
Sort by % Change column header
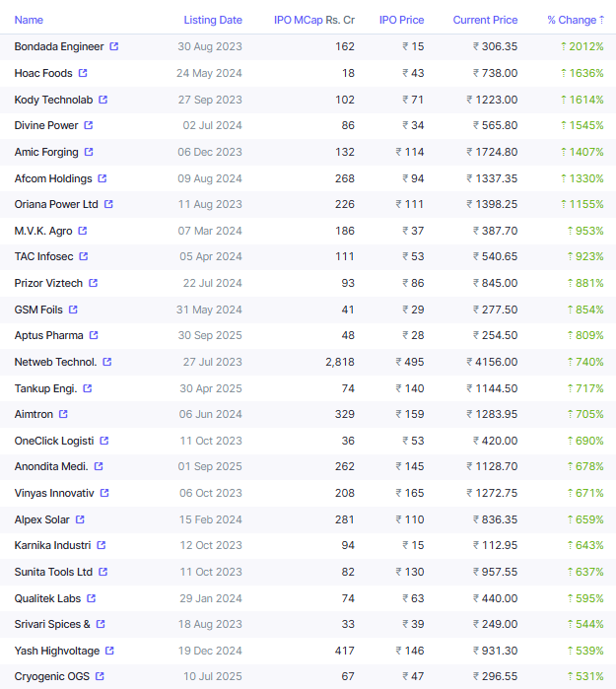coord(576,20)
